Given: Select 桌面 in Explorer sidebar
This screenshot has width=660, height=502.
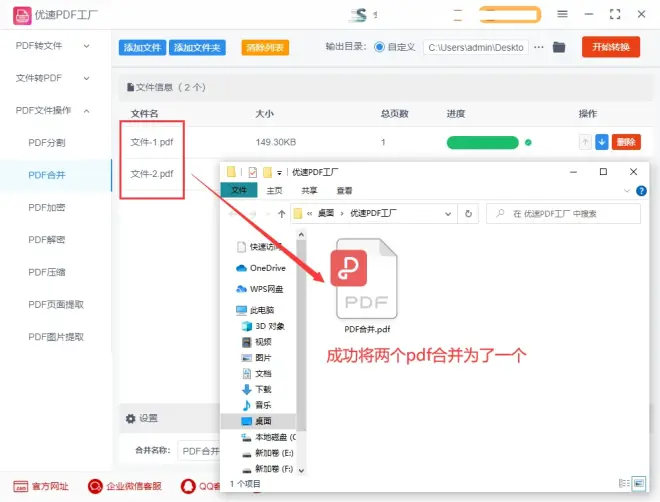Looking at the screenshot, I should pos(258,421).
